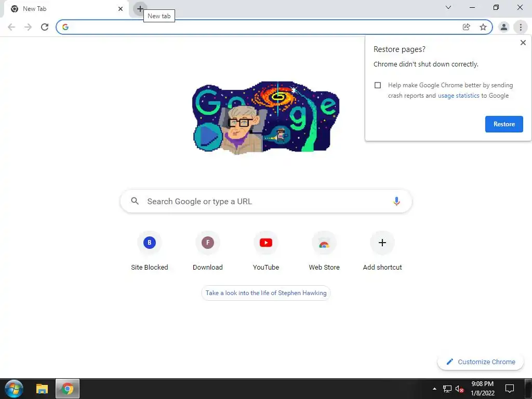Open the Chrome three-dot menu
The width and height of the screenshot is (532, 399).
[521, 27]
